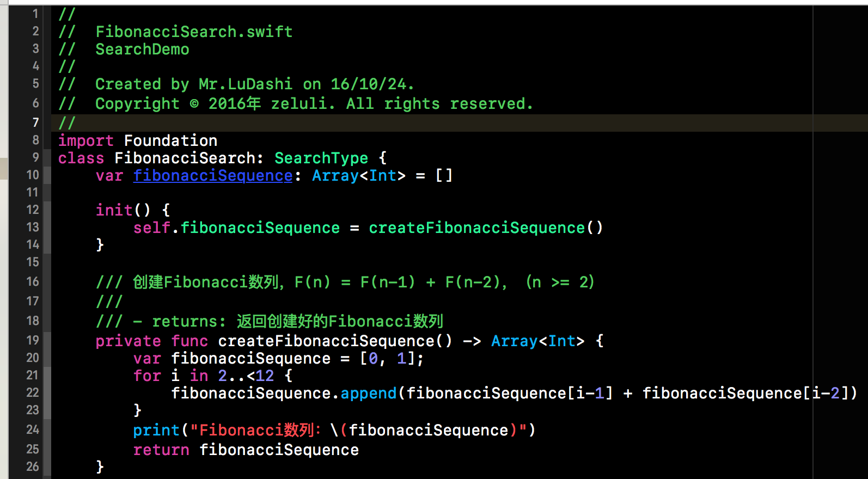Viewport: 868px width, 479px height.
Task: Click line number 7 in the gutter
Action: coord(35,123)
